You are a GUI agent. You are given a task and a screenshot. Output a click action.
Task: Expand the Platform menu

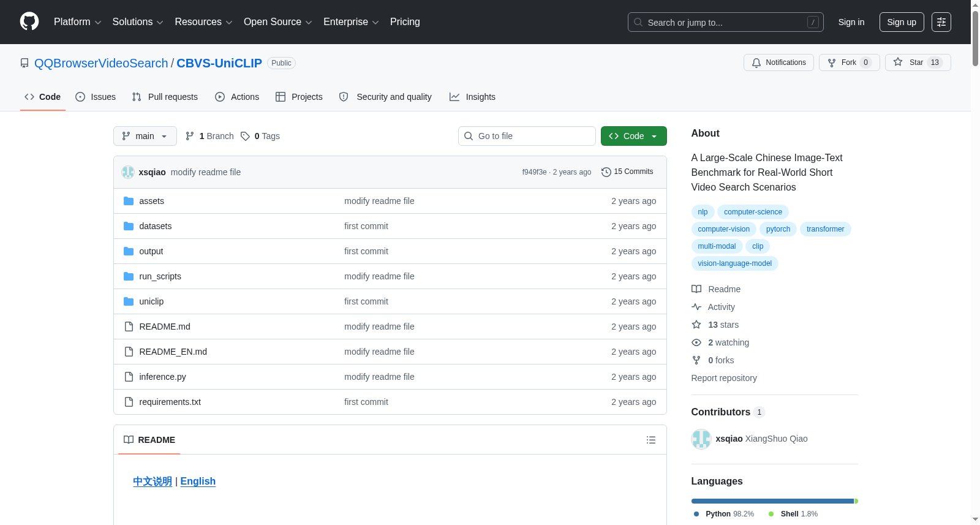[77, 22]
